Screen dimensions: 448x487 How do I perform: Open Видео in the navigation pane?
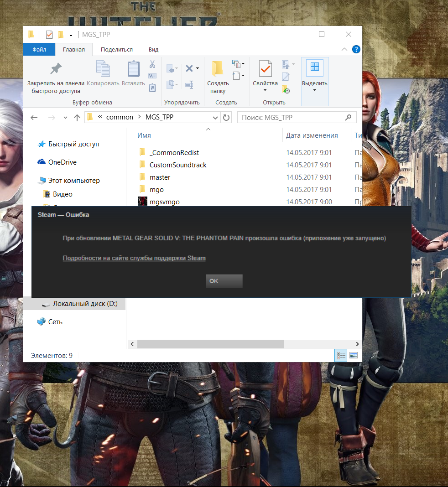[63, 194]
